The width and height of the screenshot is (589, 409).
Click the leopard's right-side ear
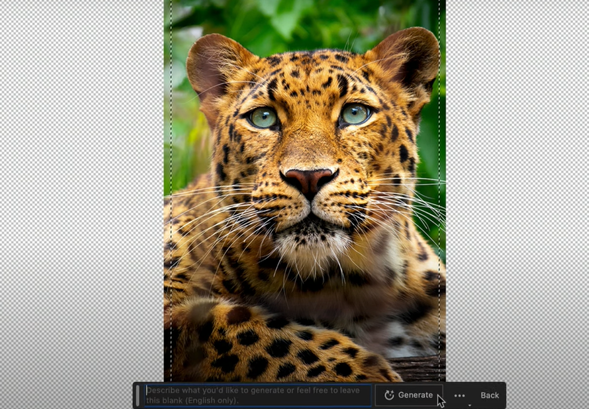(406, 62)
